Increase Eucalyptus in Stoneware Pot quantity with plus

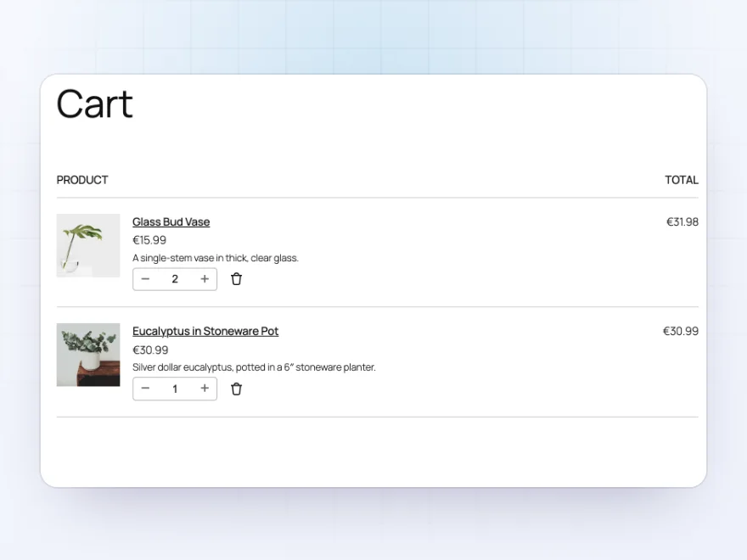tap(205, 389)
